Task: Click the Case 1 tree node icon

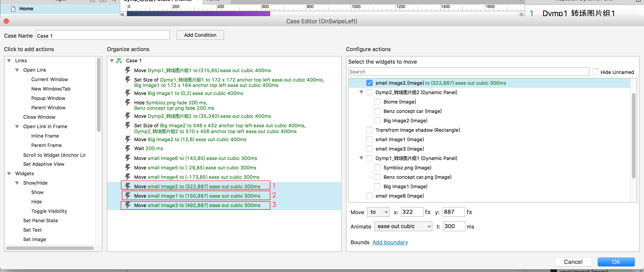Action: 119,61
